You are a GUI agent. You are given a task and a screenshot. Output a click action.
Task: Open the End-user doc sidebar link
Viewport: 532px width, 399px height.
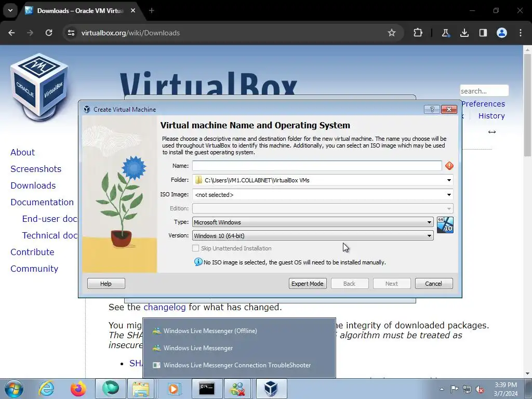pos(50,219)
